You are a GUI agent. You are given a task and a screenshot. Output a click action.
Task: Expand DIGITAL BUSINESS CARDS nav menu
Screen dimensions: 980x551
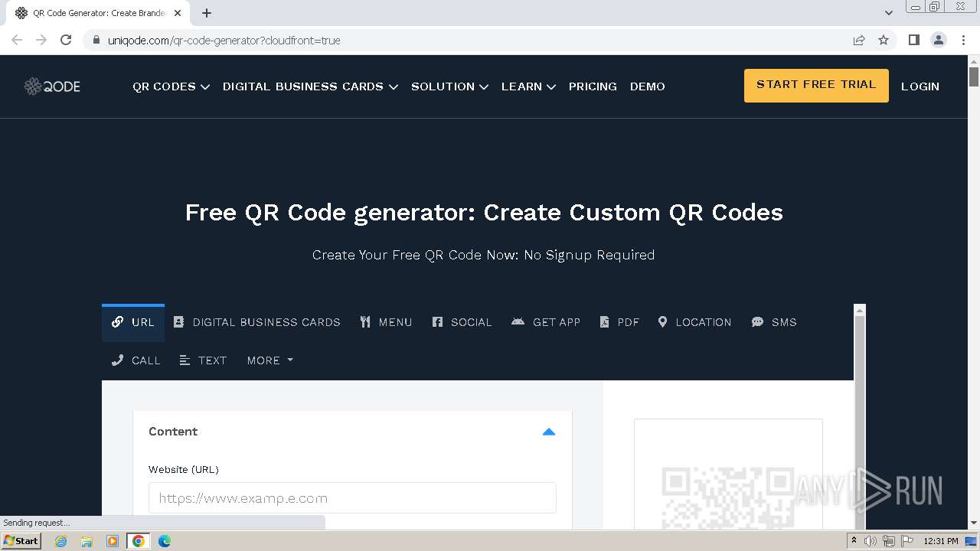point(310,86)
